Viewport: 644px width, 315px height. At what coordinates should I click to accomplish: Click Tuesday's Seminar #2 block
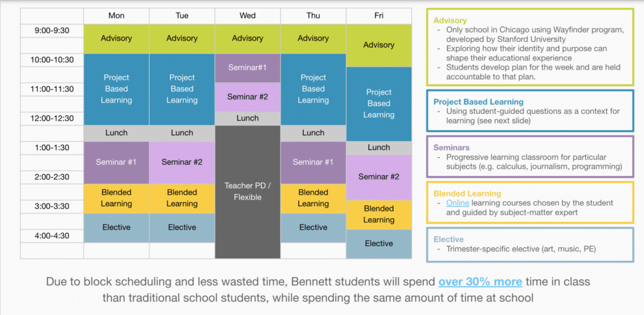click(182, 162)
